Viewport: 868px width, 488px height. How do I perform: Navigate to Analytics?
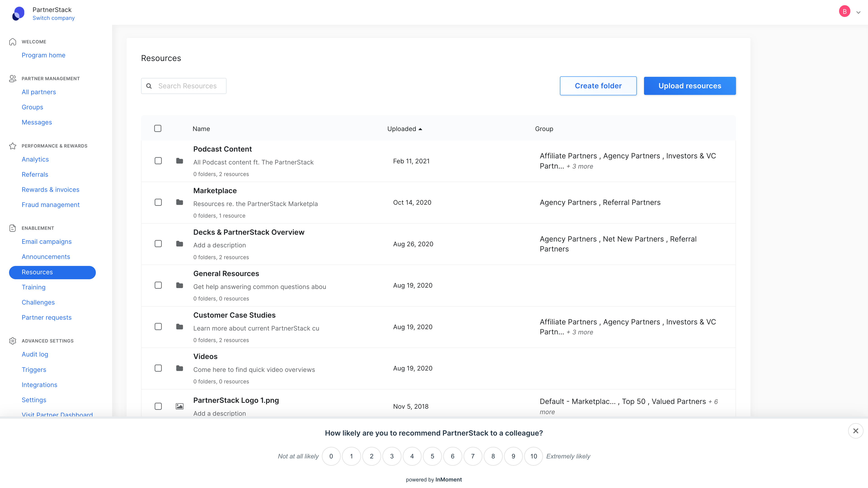(x=35, y=159)
